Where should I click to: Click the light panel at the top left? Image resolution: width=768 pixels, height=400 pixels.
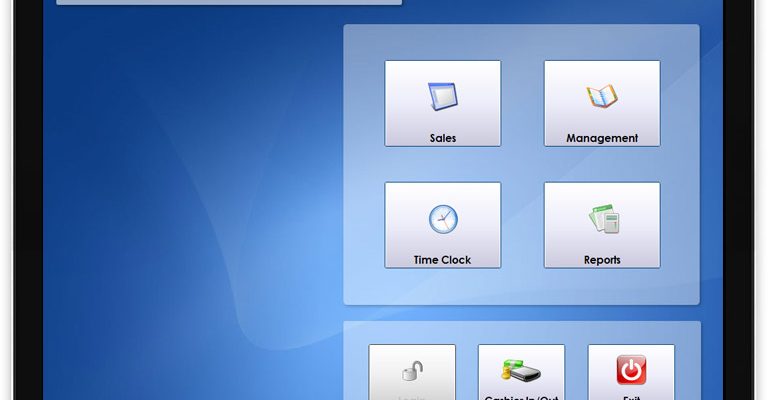click(229, 2)
